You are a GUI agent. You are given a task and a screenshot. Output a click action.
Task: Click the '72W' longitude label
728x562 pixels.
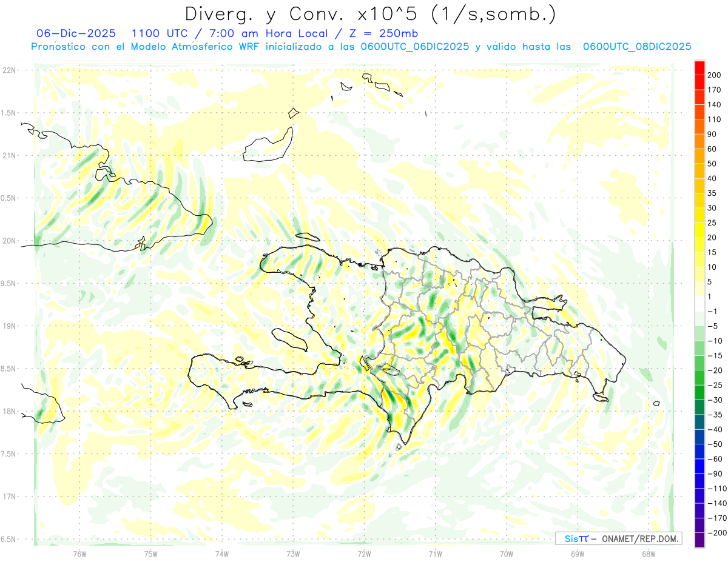pos(365,554)
